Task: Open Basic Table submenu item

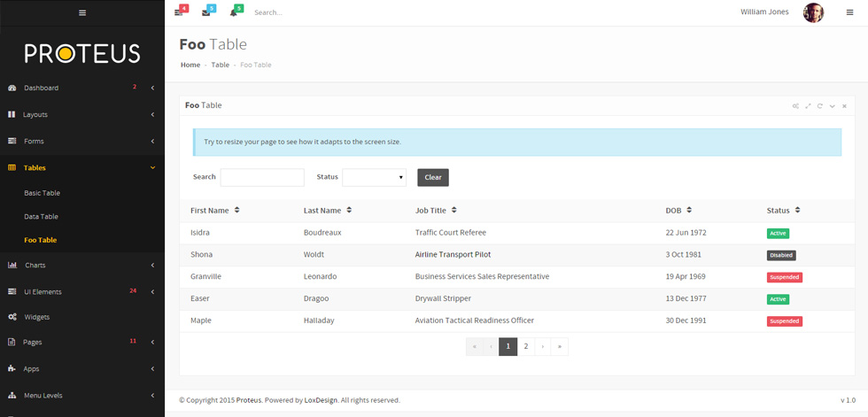Action: tap(43, 193)
